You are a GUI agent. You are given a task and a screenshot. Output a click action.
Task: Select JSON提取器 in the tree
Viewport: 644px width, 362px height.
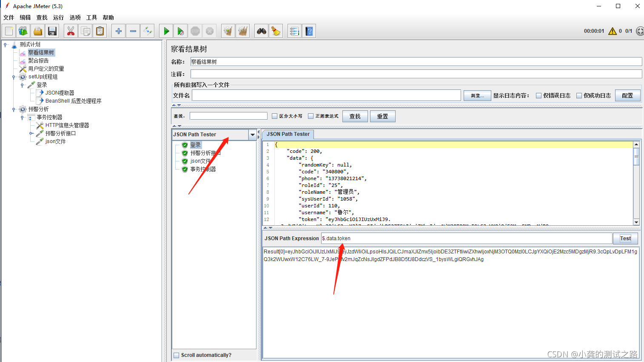pyautogui.click(x=60, y=93)
